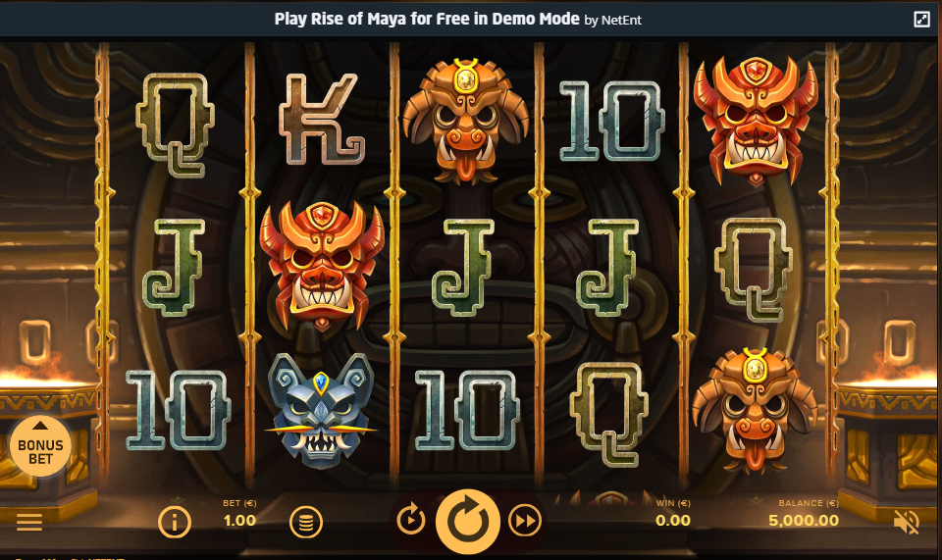Click the balance 5,000.00 display
The image size is (942, 560).
[x=804, y=521]
